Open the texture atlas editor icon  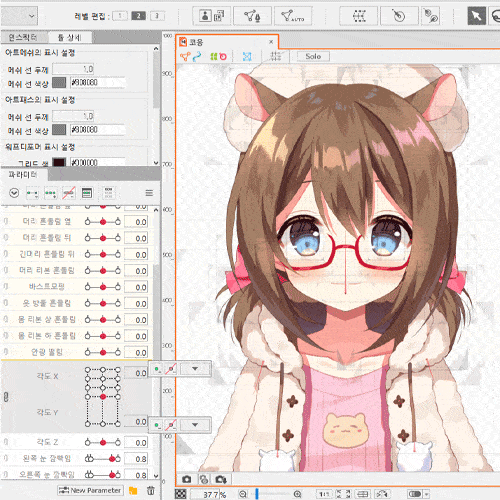(x=212, y=16)
